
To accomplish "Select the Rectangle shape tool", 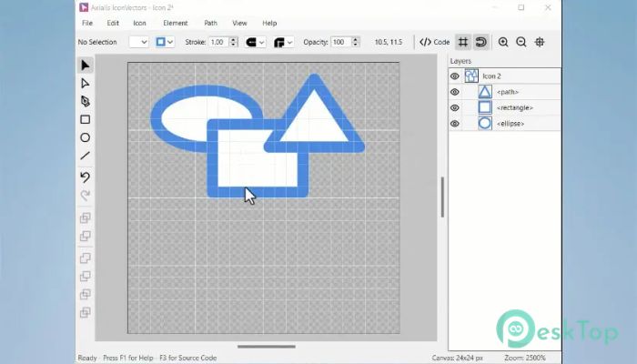I will 85,119.
